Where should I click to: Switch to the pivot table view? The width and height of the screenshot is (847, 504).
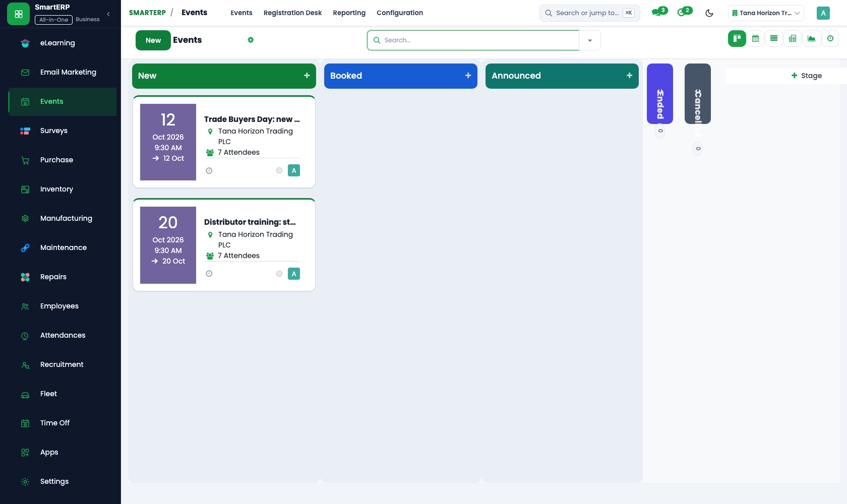coord(793,38)
